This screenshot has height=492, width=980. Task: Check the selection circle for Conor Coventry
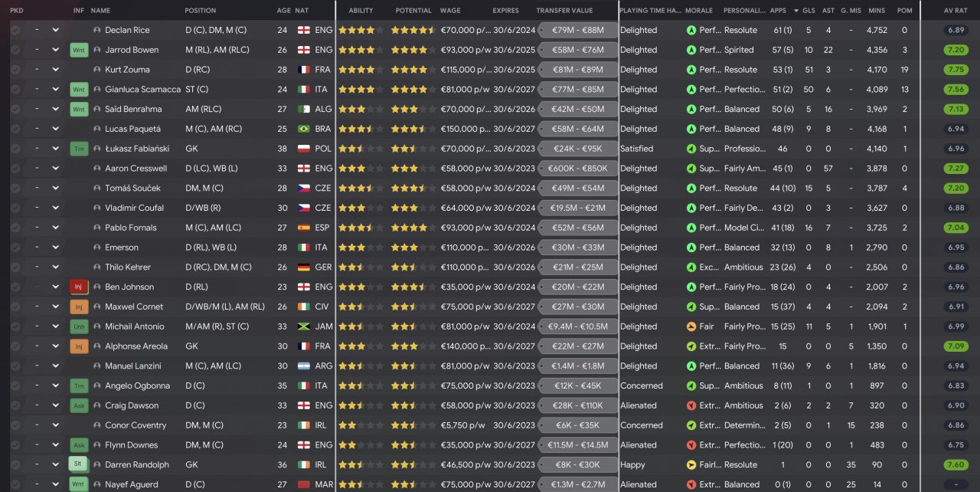[x=15, y=425]
